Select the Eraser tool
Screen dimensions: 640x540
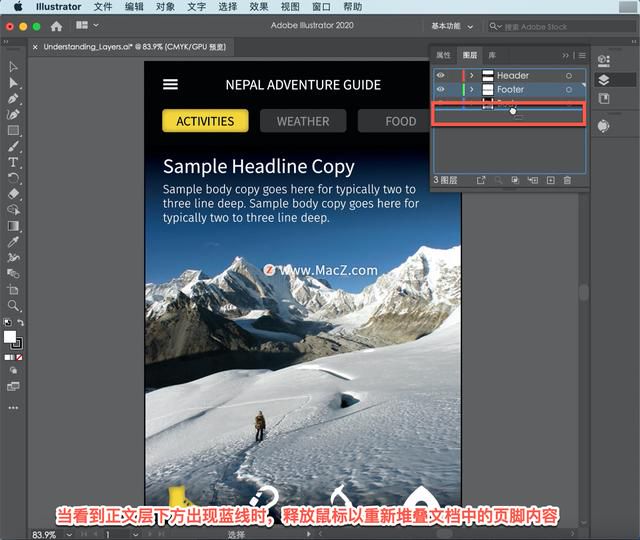13,194
